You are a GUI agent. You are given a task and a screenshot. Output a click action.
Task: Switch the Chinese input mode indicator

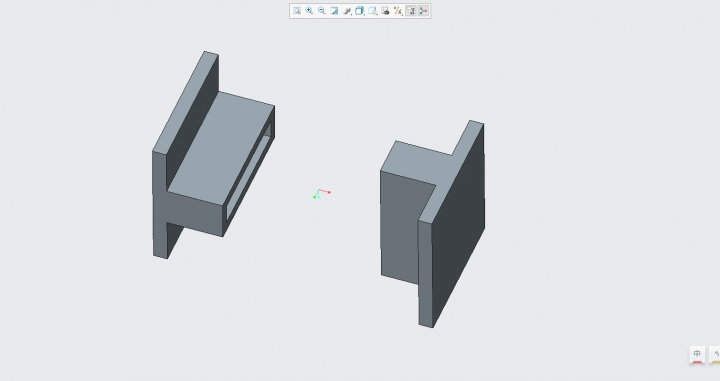pyautogui.click(x=697, y=354)
